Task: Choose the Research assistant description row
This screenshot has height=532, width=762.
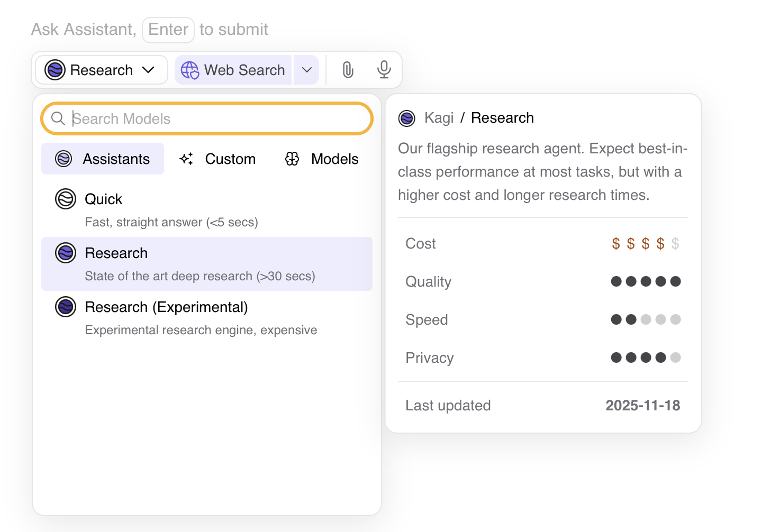Action: [207, 264]
